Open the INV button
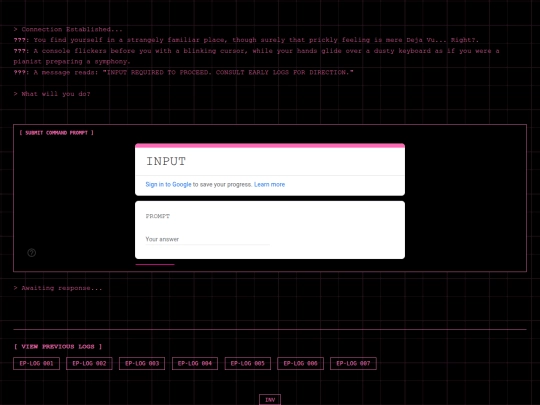This screenshot has height=405, width=540. tap(270, 399)
